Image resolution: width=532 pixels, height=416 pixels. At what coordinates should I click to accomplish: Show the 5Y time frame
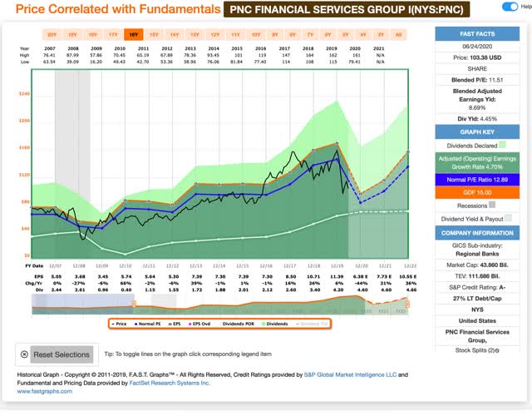coord(346,35)
